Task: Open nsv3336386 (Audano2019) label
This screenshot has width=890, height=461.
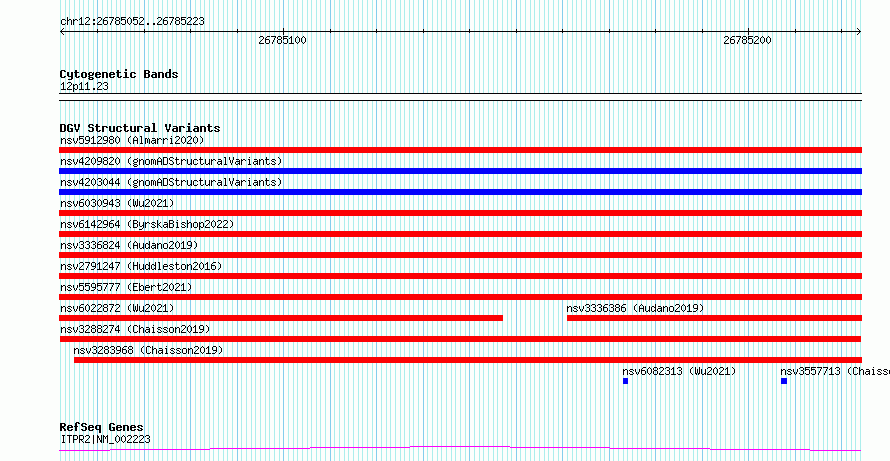Action: point(635,308)
